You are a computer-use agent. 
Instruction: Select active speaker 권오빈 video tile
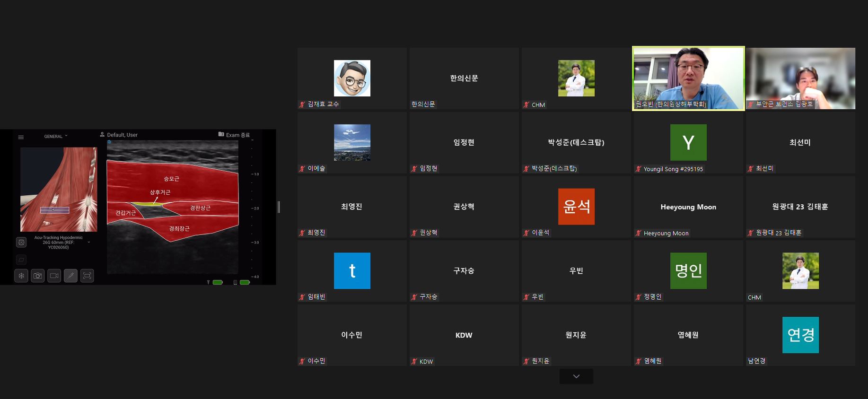tap(688, 78)
